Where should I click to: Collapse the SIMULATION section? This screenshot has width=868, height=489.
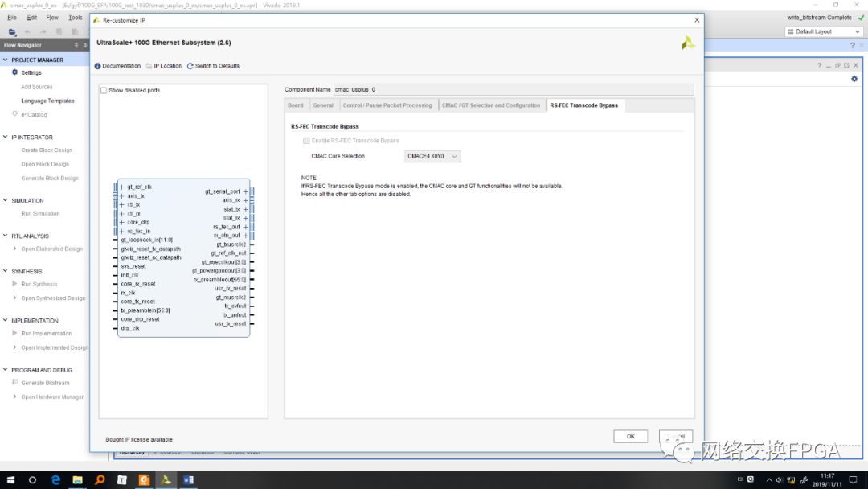tap(6, 200)
